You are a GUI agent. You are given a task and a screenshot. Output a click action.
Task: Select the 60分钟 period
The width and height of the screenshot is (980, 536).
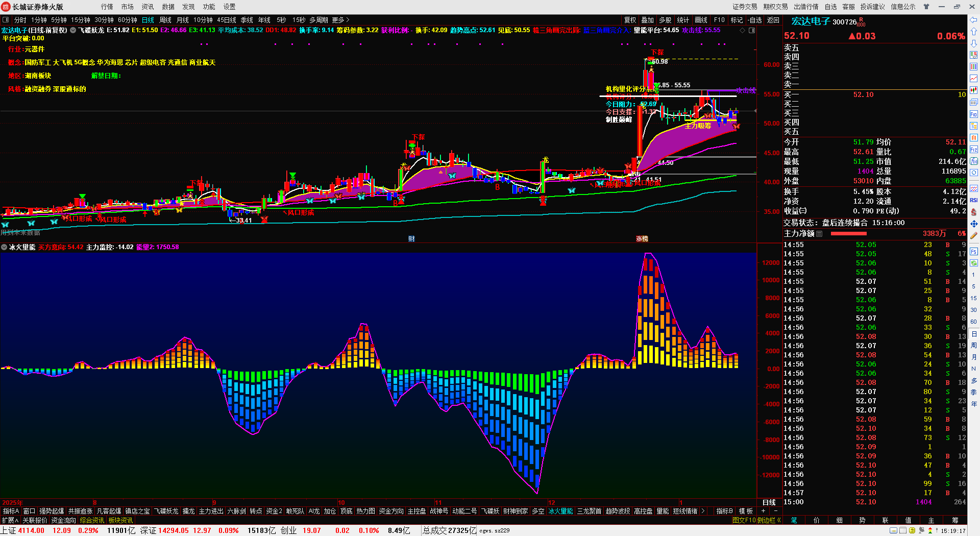[128, 20]
